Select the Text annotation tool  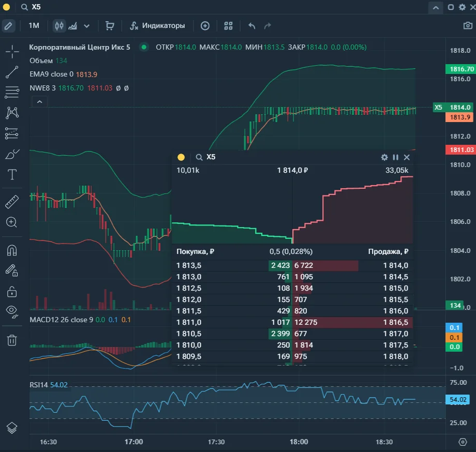12,175
